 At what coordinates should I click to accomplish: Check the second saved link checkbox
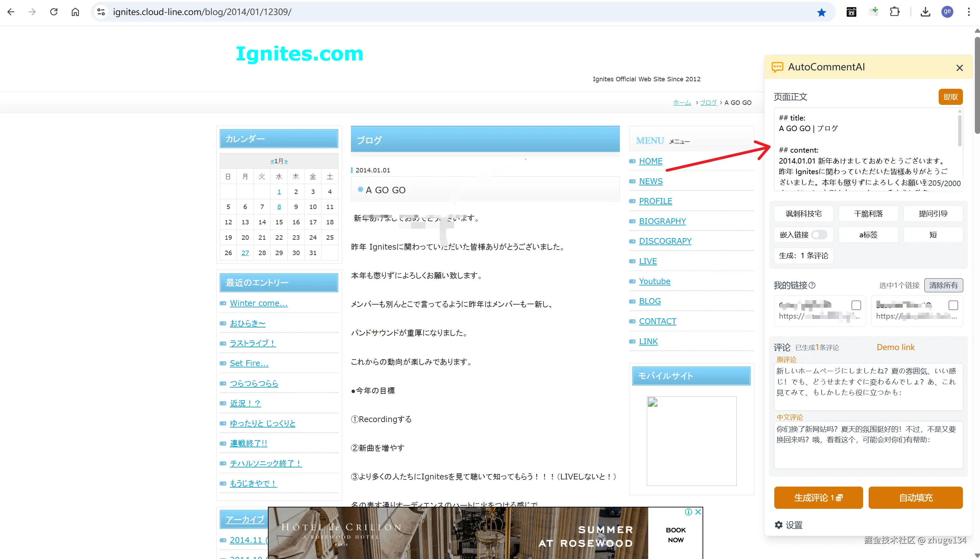(x=953, y=305)
